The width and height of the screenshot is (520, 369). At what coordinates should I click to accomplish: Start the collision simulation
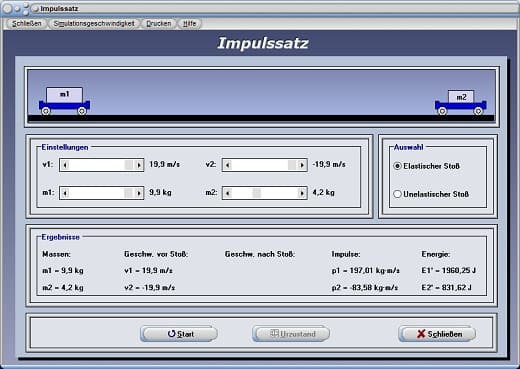(179, 334)
